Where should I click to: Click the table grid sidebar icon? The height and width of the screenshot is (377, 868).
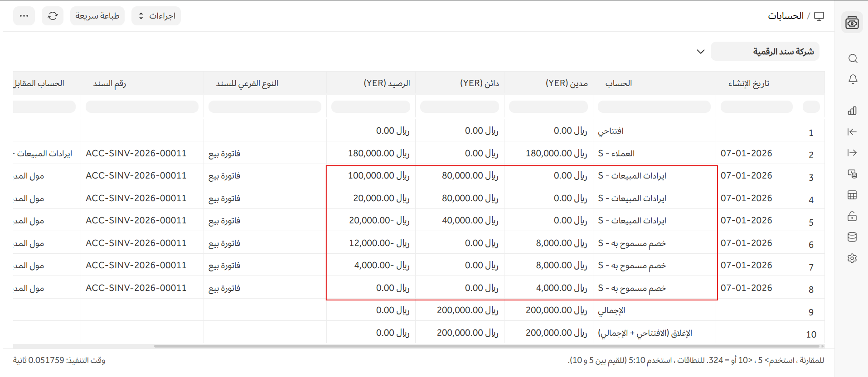852,195
